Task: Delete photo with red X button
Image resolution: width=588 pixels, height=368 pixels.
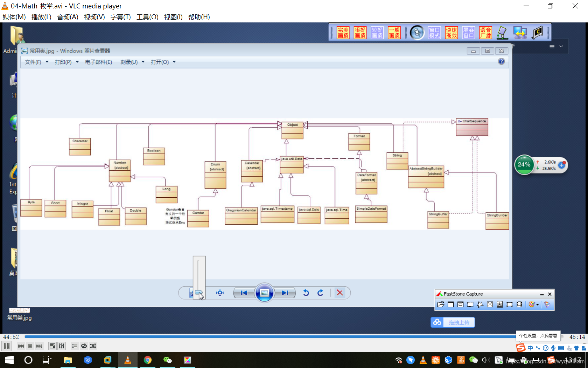Action: [339, 293]
